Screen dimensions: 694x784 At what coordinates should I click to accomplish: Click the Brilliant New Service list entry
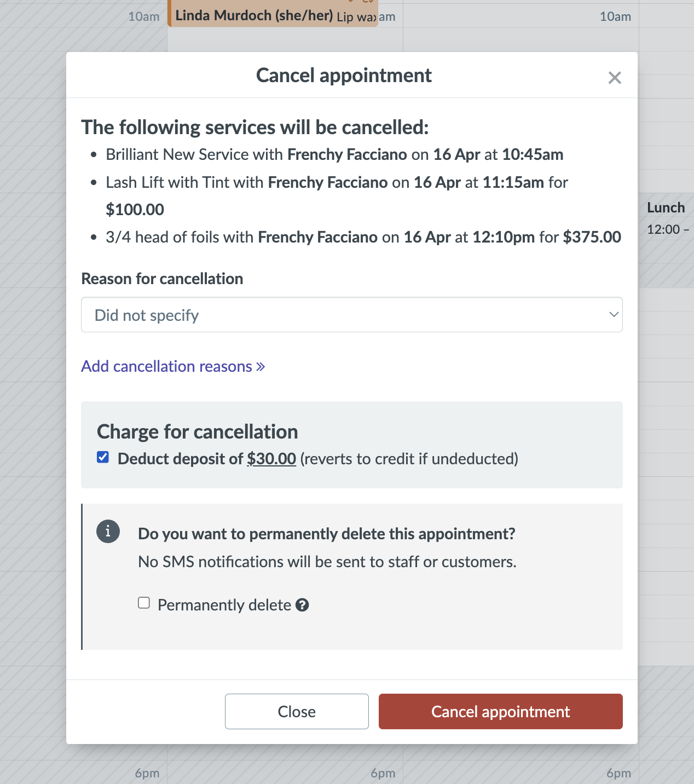coord(334,154)
